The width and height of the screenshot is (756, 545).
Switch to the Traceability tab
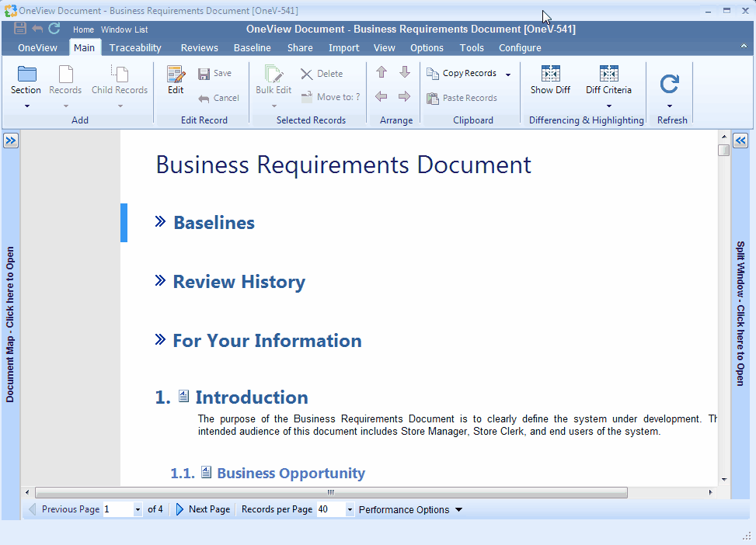[135, 47]
